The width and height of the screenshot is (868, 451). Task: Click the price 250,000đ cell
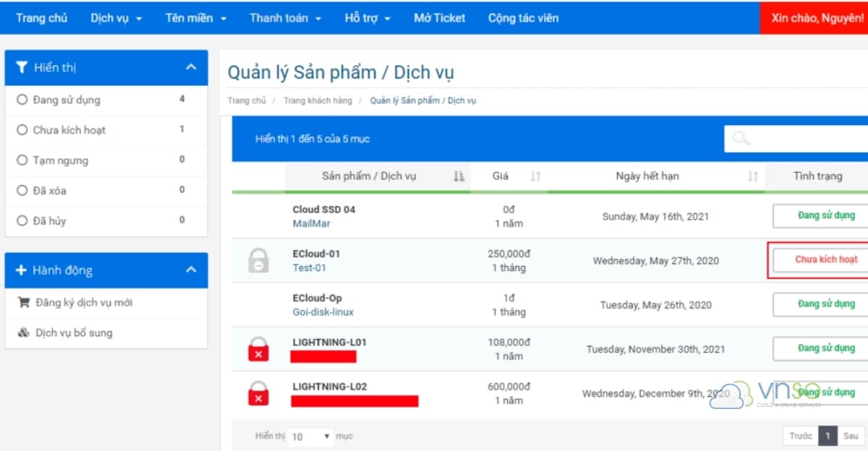tap(509, 254)
